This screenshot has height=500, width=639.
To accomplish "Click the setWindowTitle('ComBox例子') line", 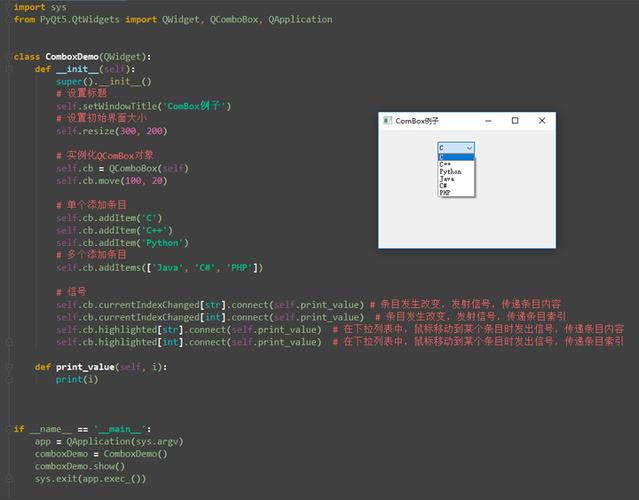I will (x=143, y=106).
